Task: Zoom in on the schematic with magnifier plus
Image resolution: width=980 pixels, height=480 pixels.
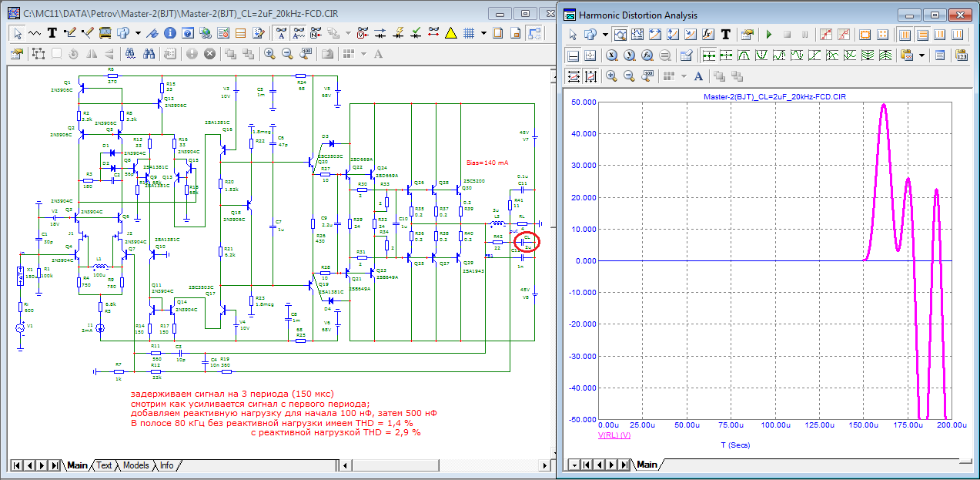Action: (x=269, y=54)
